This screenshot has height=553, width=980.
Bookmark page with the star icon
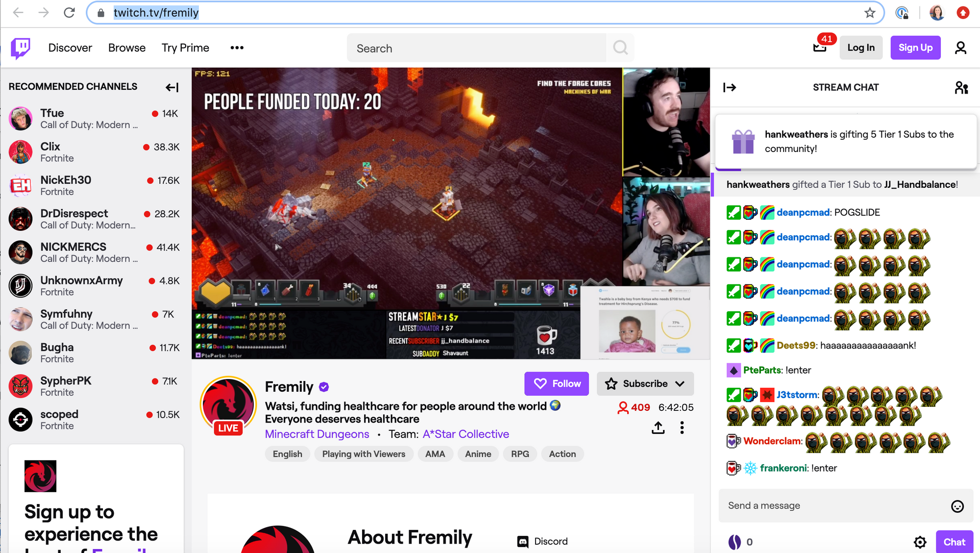point(870,13)
